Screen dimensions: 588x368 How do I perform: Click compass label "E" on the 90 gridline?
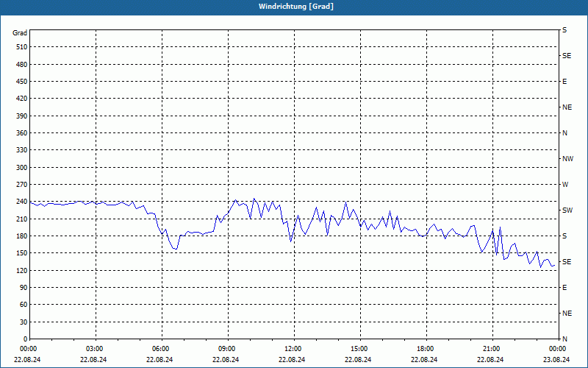tap(564, 288)
